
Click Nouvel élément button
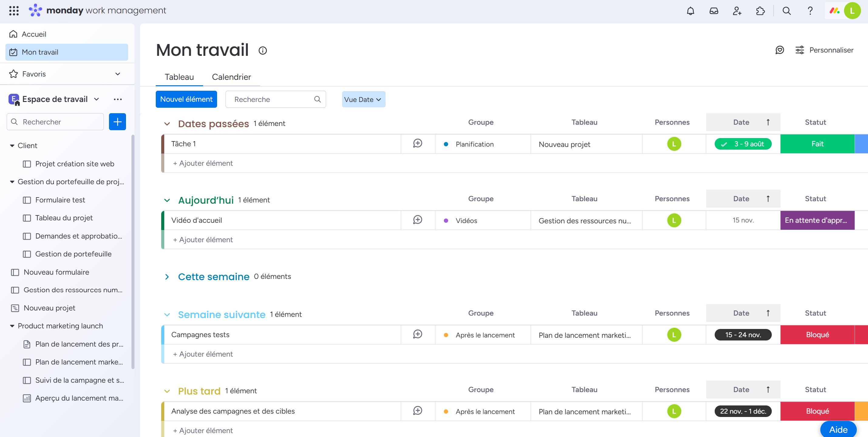point(186,99)
